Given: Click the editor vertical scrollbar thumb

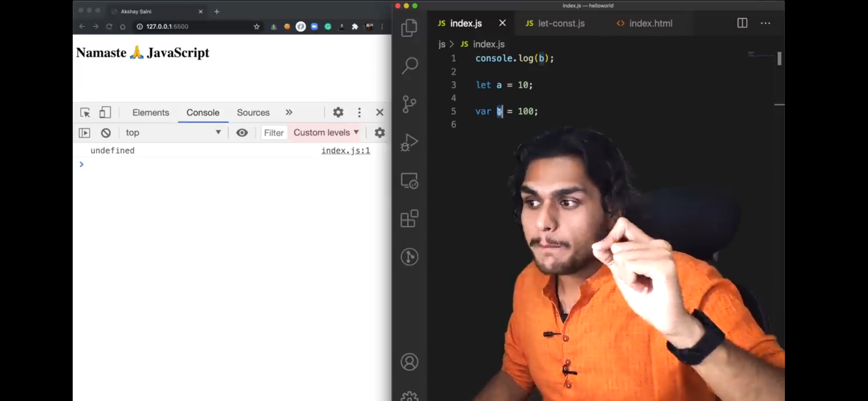Looking at the screenshot, I should (779, 59).
